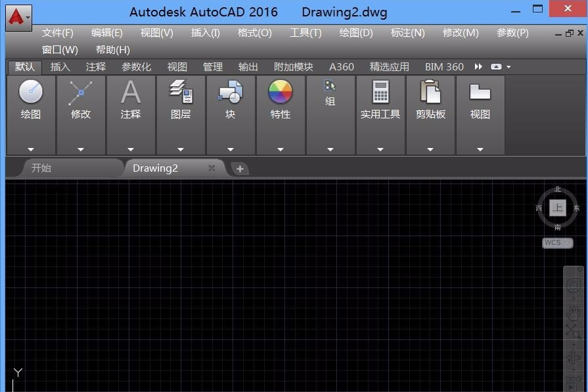Switch to the 开始 document tab
The height and width of the screenshot is (392, 588).
[41, 168]
